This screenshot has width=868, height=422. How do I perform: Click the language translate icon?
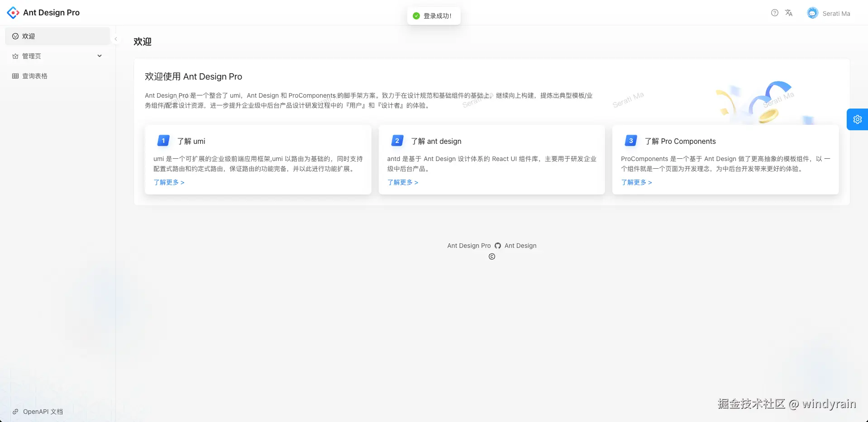pyautogui.click(x=789, y=13)
